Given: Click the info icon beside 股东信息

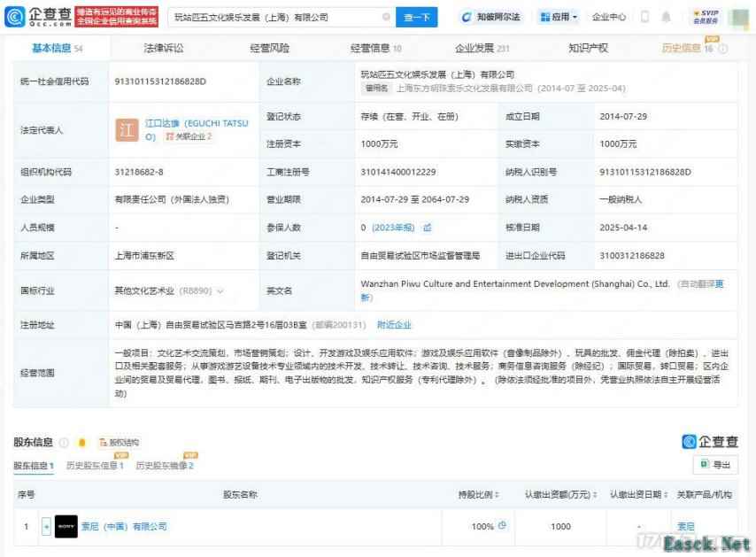Looking at the screenshot, I should 64,442.
